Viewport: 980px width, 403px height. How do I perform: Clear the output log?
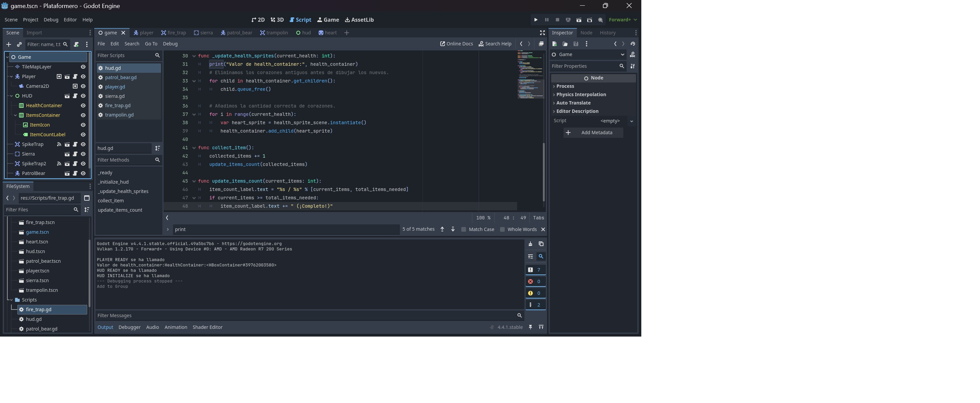530,244
